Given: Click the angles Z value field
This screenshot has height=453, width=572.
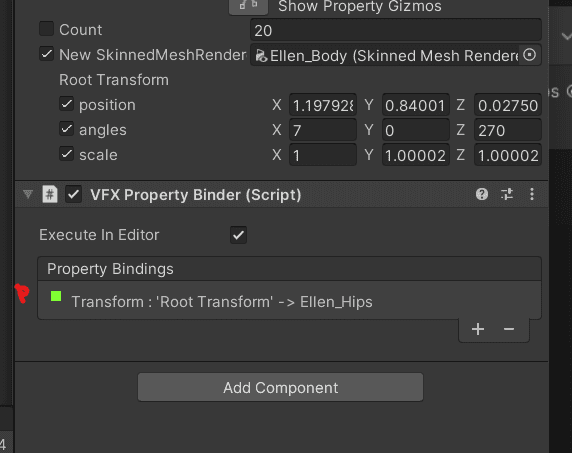Looking at the screenshot, I should (x=508, y=130).
